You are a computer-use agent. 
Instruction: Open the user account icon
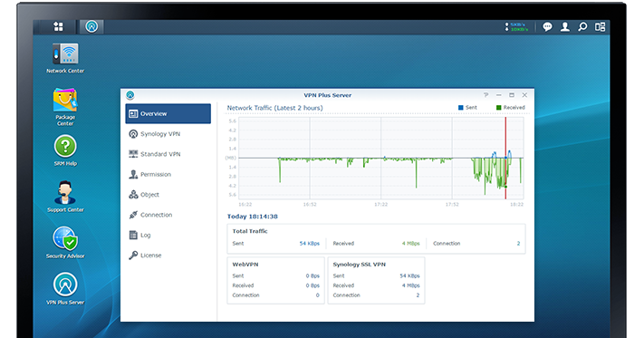click(565, 27)
